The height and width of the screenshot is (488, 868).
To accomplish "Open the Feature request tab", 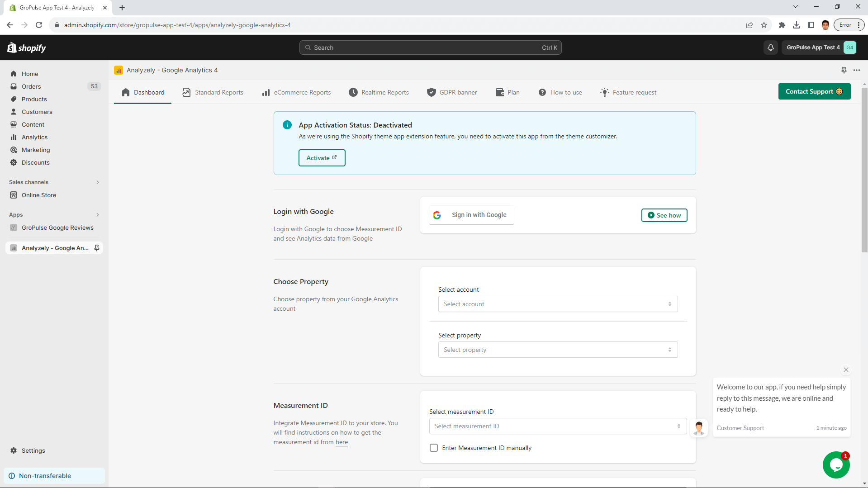I will pos(628,92).
